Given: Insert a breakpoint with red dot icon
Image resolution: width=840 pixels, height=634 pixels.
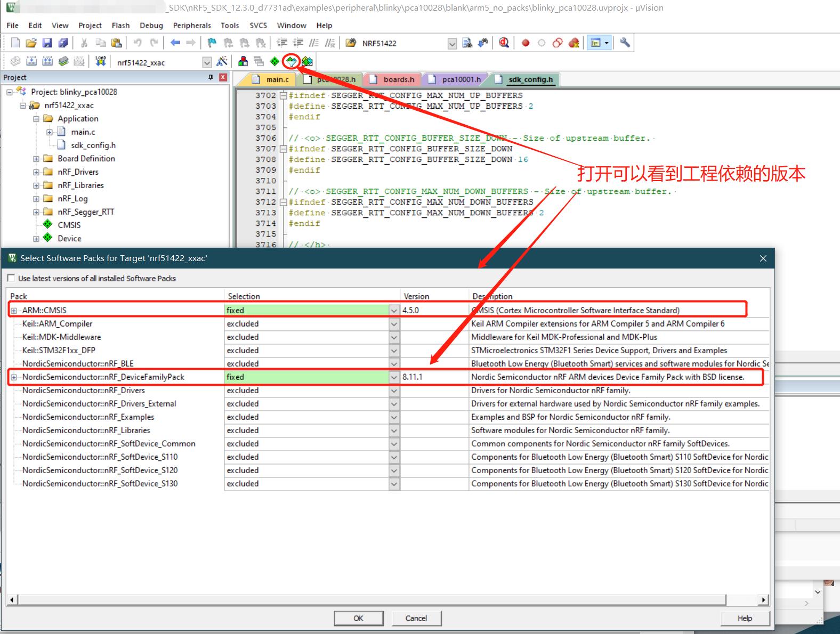Looking at the screenshot, I should [x=526, y=43].
